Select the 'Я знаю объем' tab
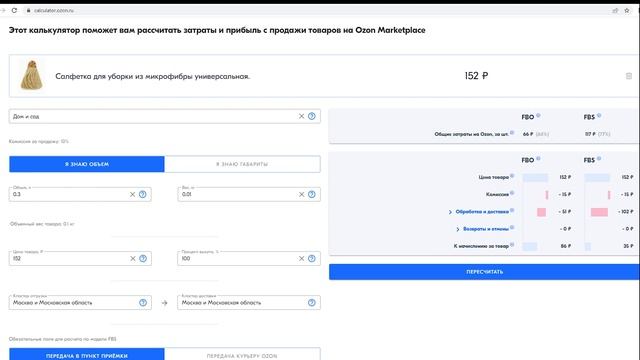The height and width of the screenshot is (360, 640). (x=87, y=164)
